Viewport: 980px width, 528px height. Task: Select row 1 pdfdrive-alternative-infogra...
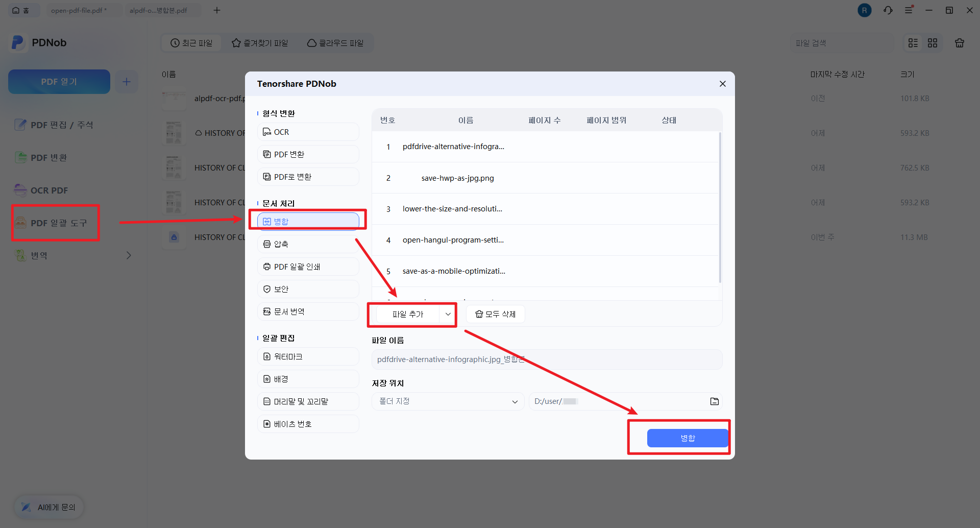coord(545,147)
